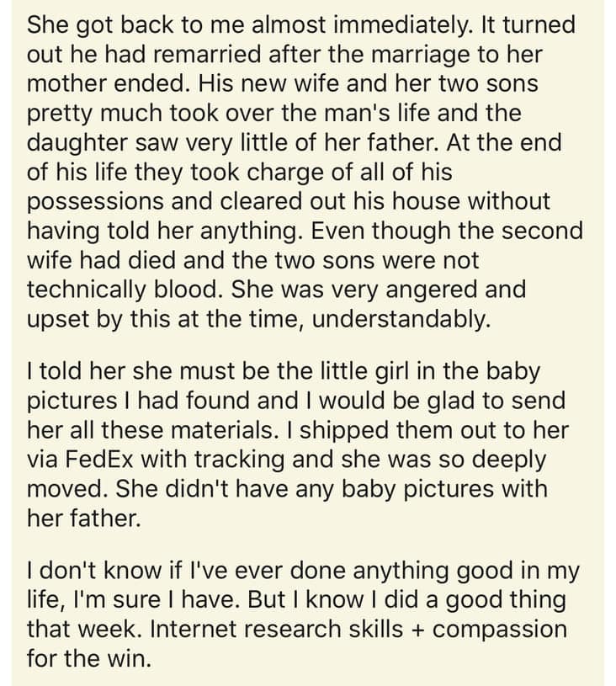Click on the word "understandably"
This screenshot has width=616, height=686.
pyautogui.click(x=390, y=320)
